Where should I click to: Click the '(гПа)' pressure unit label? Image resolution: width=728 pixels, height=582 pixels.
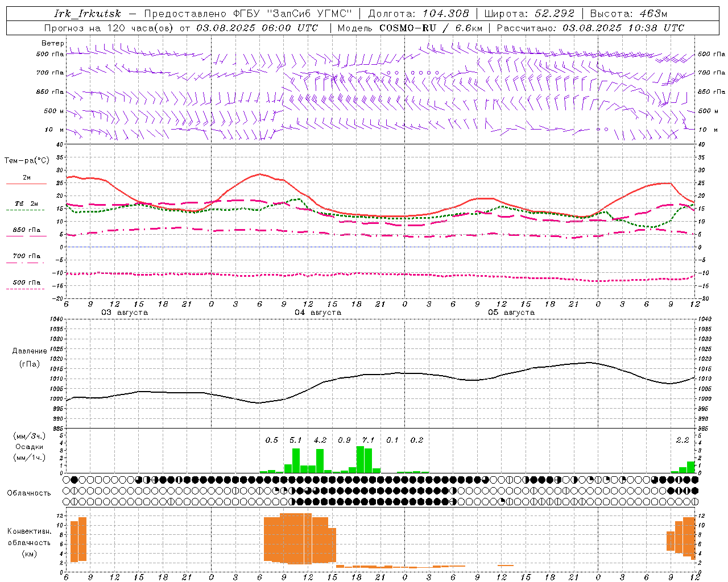click(30, 364)
